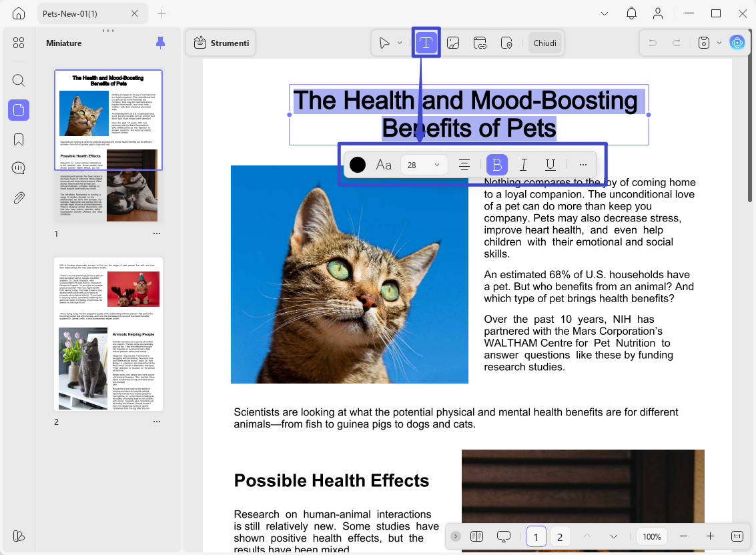Open the notifications bell
This screenshot has width=756, height=555.
click(x=631, y=13)
